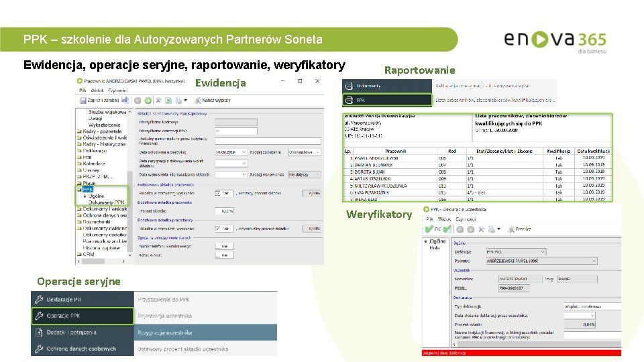Toggle the Nie checkbox for numer telefonu komórkowego
644x362 pixels.
218,246
